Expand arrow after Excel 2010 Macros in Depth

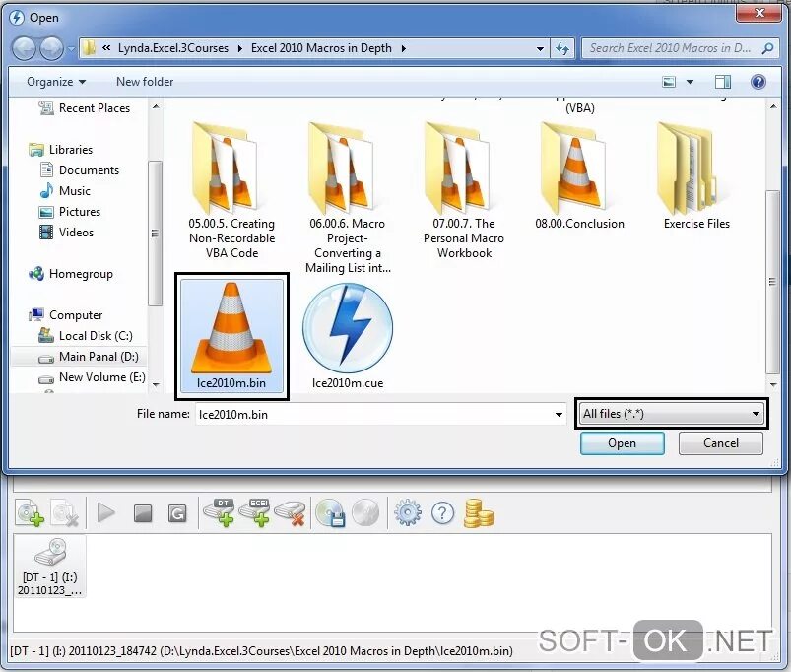(x=403, y=48)
